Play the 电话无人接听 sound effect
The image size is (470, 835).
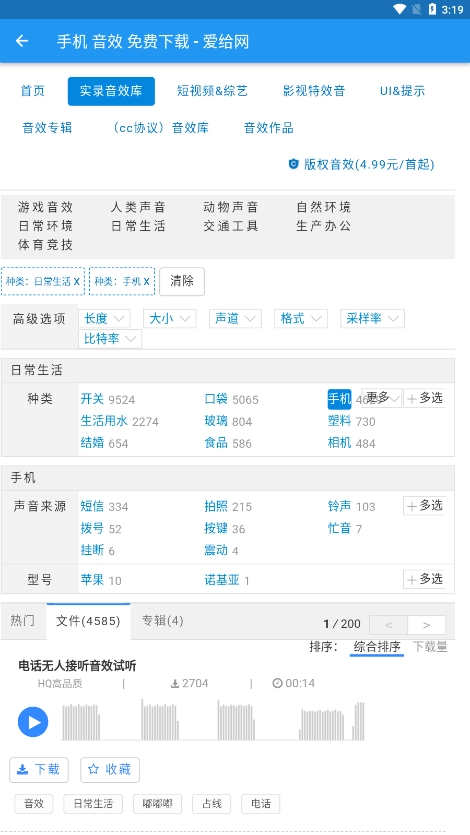point(33,722)
